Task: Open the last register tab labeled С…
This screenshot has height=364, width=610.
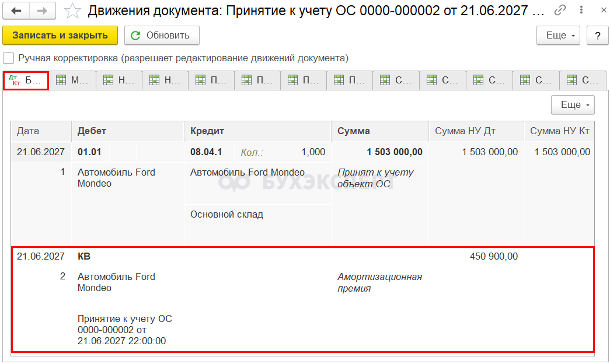Action: [583, 80]
